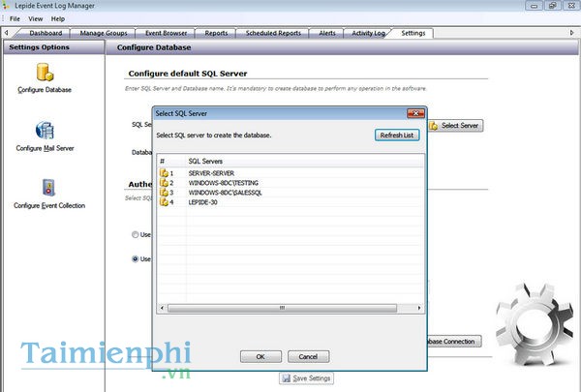Click Cancel in Select SQL Server dialog
This screenshot has width=581, height=392.
[x=308, y=357]
